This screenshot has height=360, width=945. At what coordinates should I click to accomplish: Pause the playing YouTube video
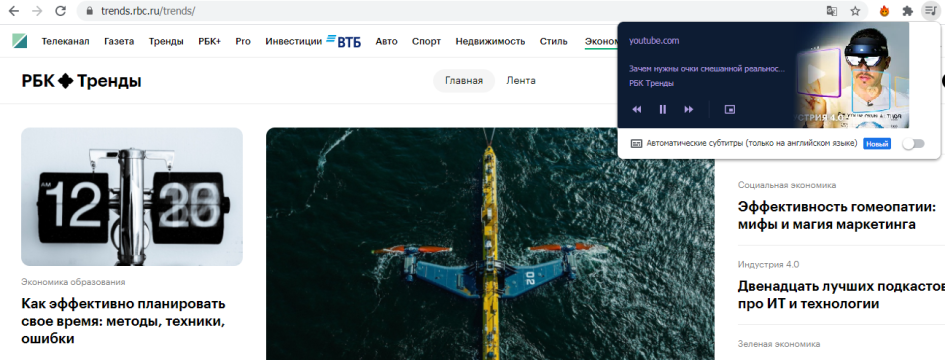click(x=662, y=109)
